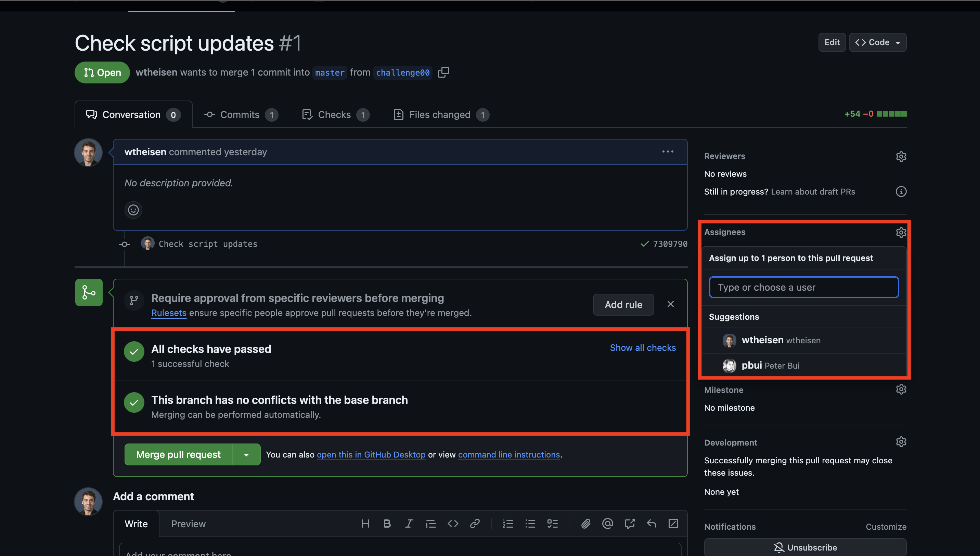Click the commit status checkmark for 7309790
Viewport: 980px width, 556px height.
645,243
